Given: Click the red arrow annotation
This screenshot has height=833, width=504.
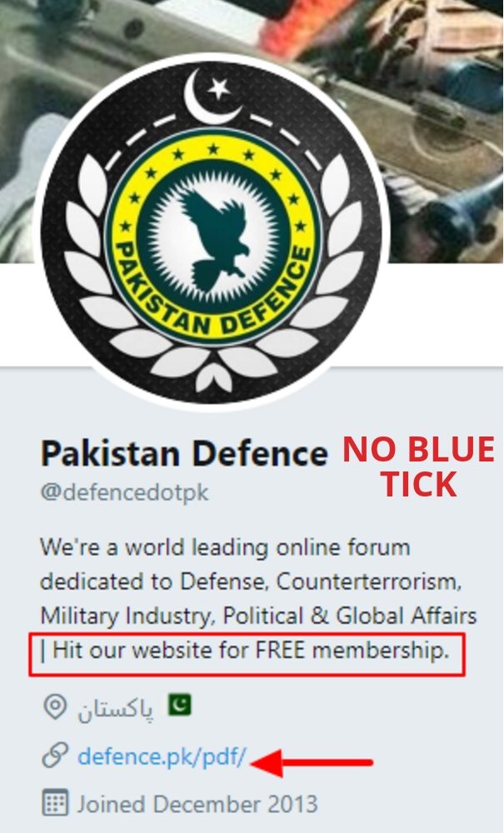Looking at the screenshot, I should 312,762.
